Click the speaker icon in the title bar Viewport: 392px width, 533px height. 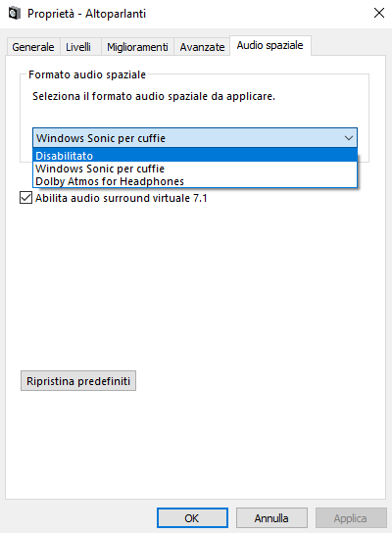[15, 14]
